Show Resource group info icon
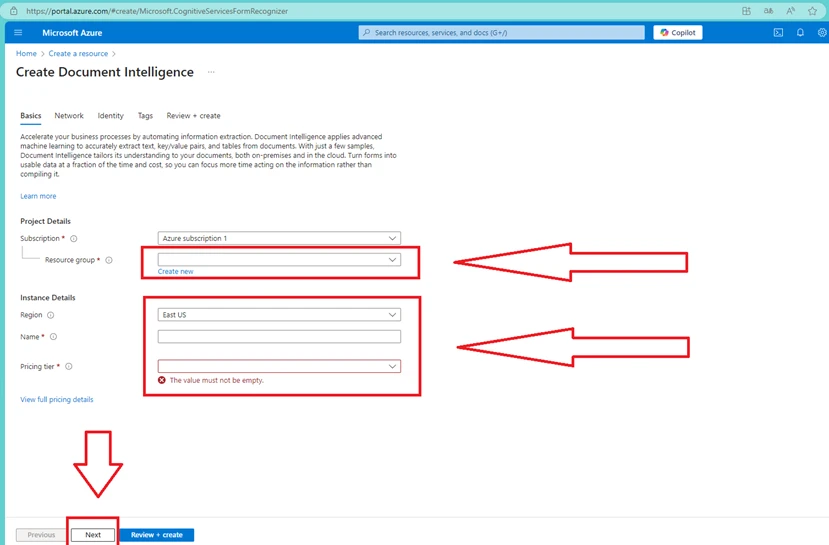The height and width of the screenshot is (545, 829). pos(109,260)
